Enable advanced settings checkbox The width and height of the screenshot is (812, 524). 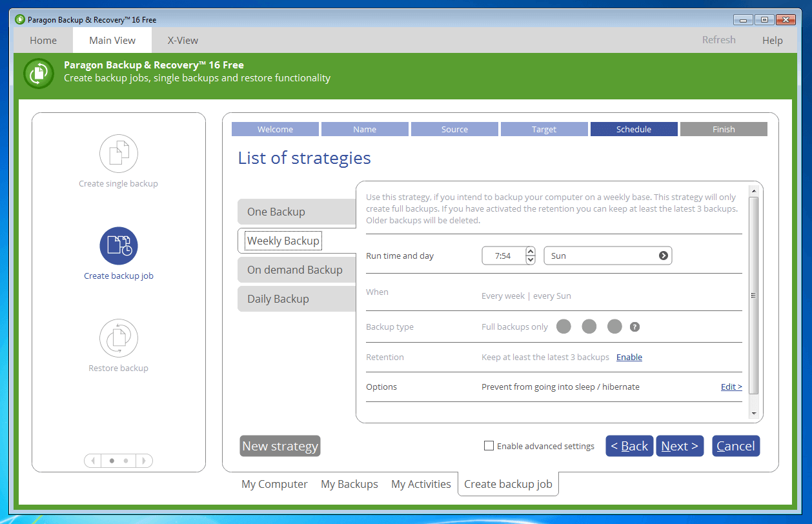pos(489,446)
